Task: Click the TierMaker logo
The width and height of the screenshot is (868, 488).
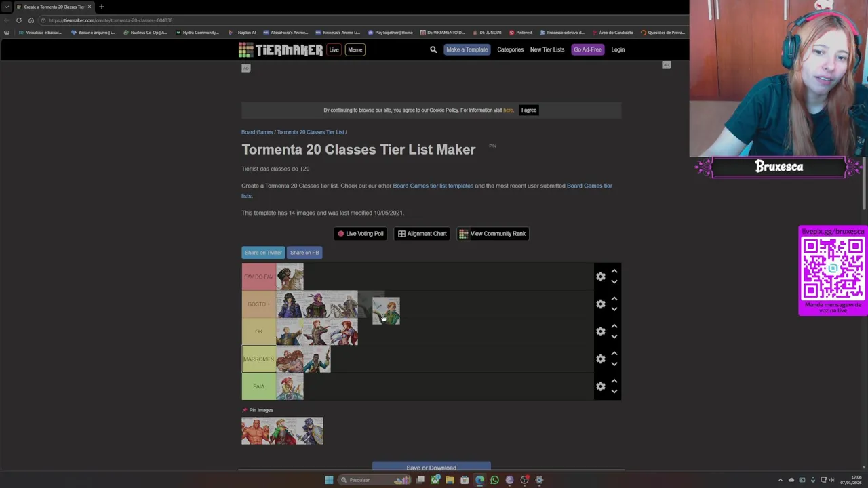Action: pos(280,49)
